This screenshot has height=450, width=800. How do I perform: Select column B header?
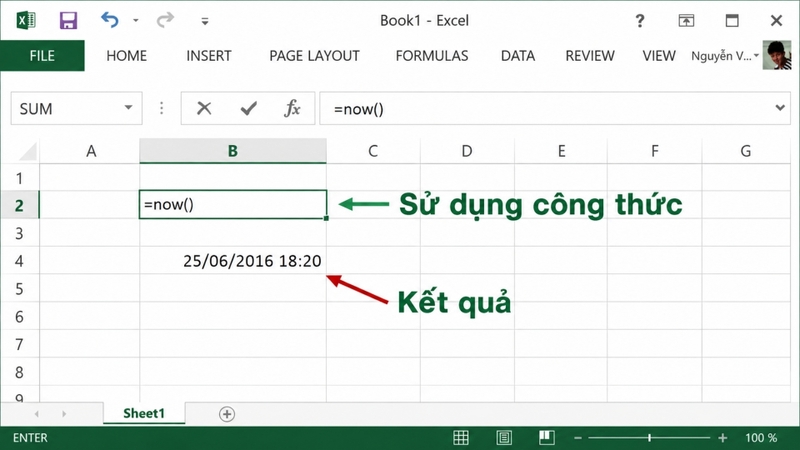(233, 151)
